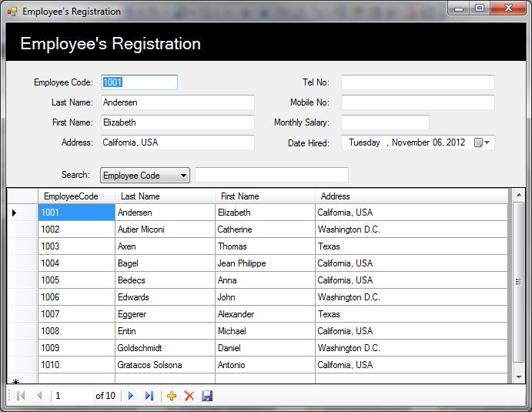Click the Address field with California, USA
Image resolution: width=532 pixels, height=412 pixels.
(x=177, y=142)
